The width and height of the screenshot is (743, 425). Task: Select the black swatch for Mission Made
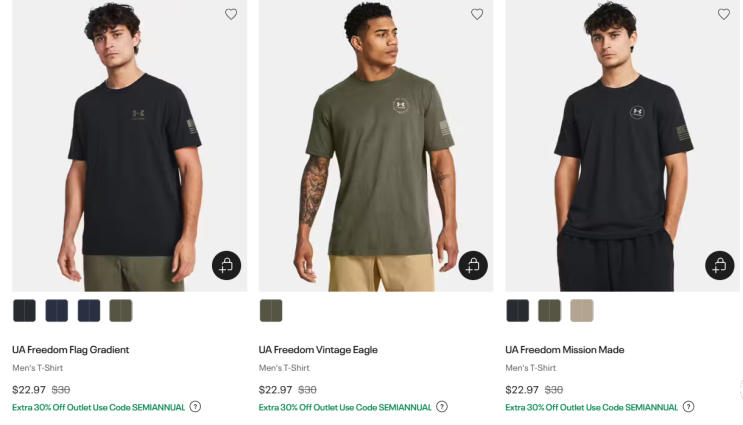coord(517,311)
